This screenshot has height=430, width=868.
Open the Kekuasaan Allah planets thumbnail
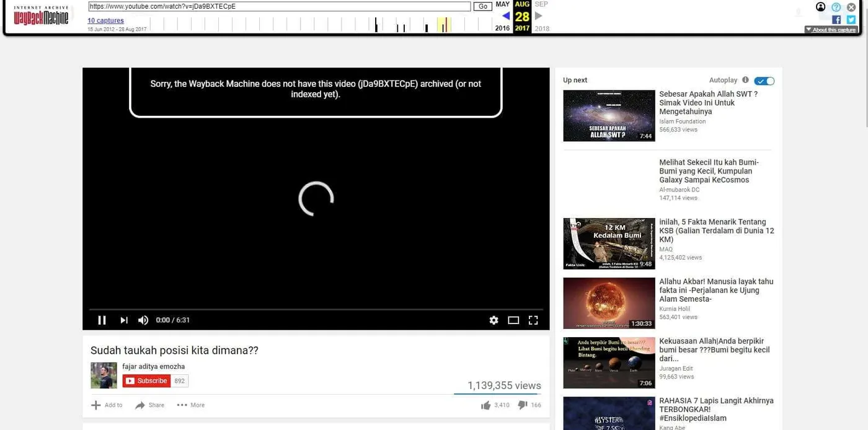609,362
